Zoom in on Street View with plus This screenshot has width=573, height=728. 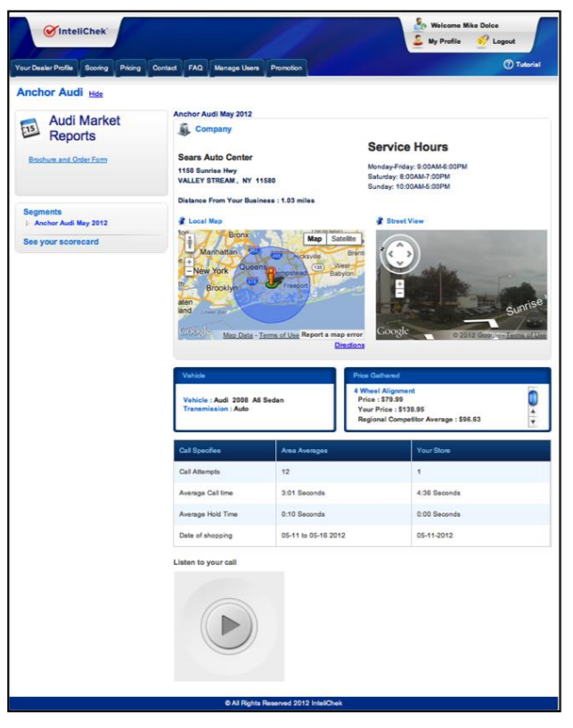399,283
